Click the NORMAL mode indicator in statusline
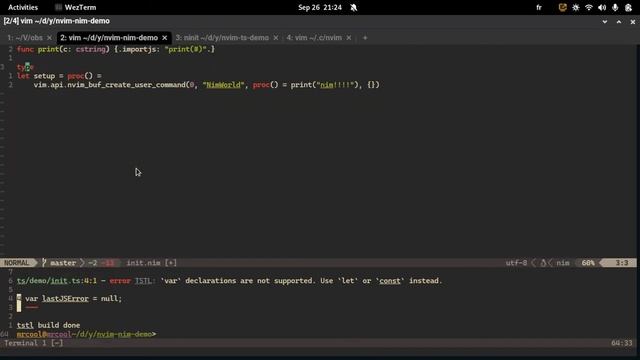 coord(17,263)
